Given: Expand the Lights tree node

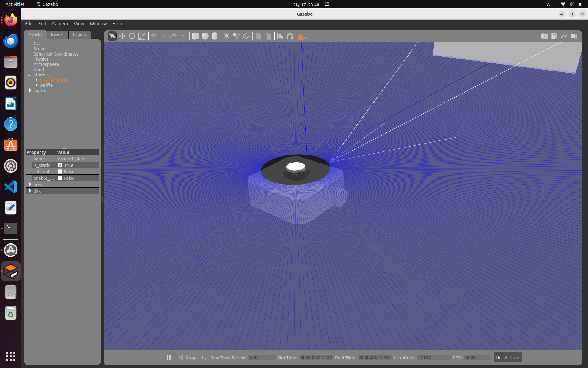Looking at the screenshot, I should pos(30,90).
